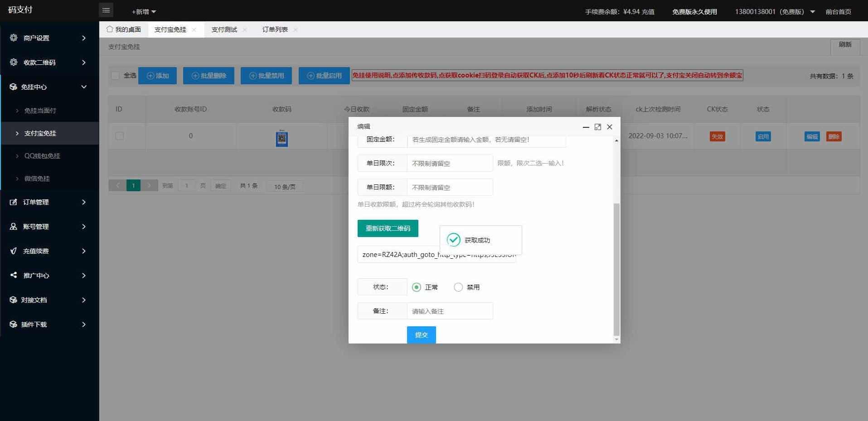This screenshot has height=421, width=868.
Task: Click the QR code thumbnail in the table
Action: pos(282,139)
